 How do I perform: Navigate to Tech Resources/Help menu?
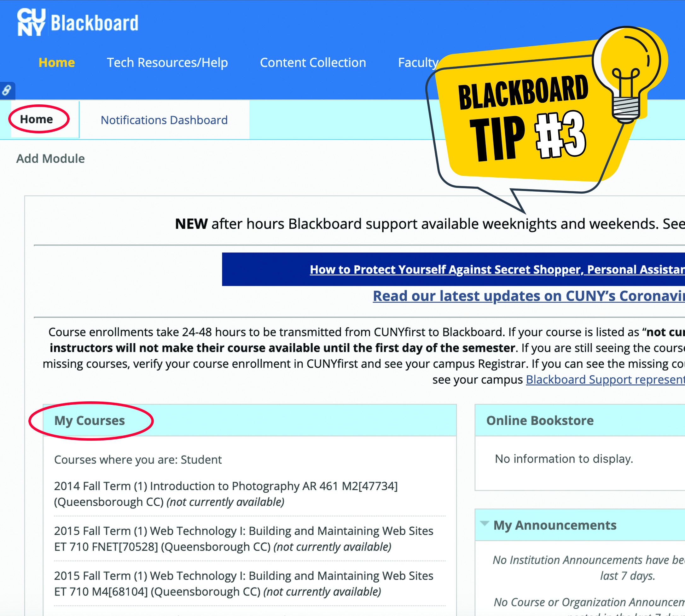click(168, 62)
